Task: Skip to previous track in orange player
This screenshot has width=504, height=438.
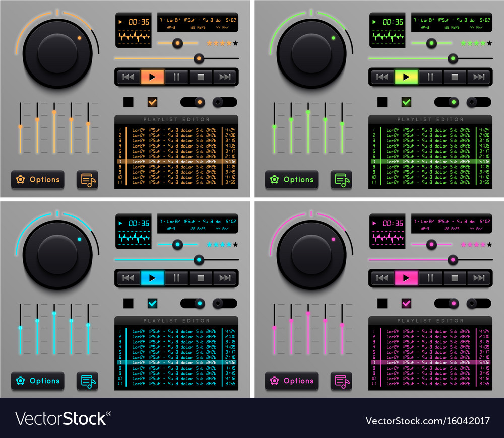Action: [129, 77]
